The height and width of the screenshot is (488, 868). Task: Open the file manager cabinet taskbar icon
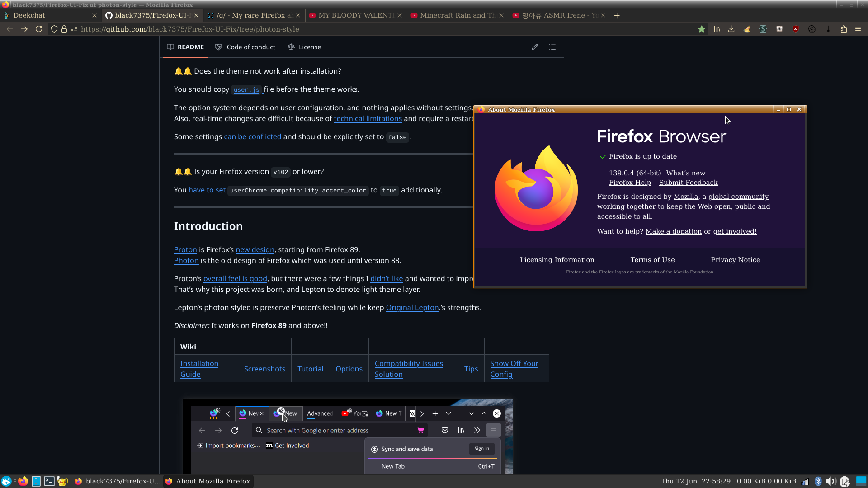click(36, 481)
